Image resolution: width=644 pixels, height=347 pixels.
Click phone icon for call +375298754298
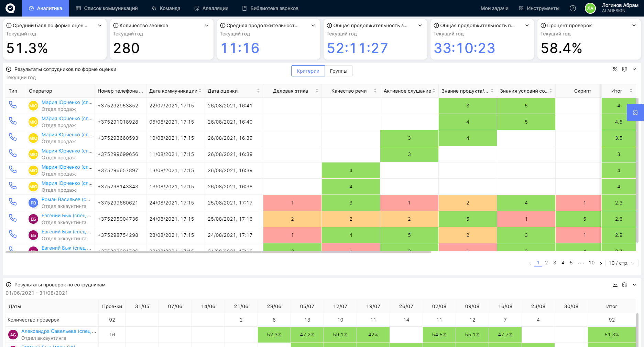coord(13,234)
